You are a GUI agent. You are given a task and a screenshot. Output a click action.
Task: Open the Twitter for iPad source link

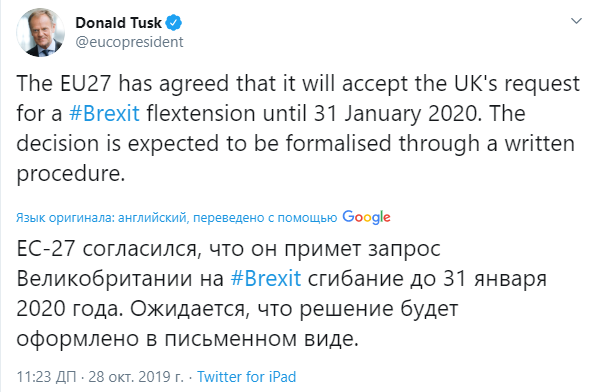tap(246, 377)
